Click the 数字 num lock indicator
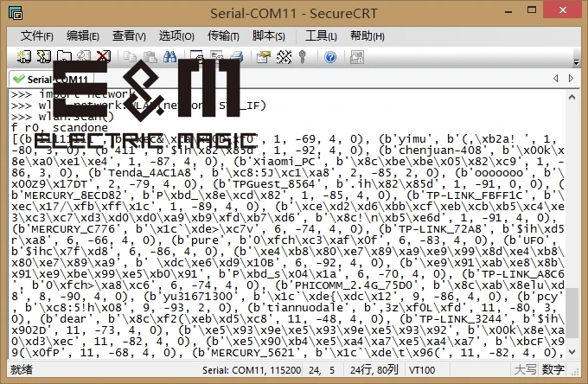This screenshot has width=588, height=384. (553, 370)
